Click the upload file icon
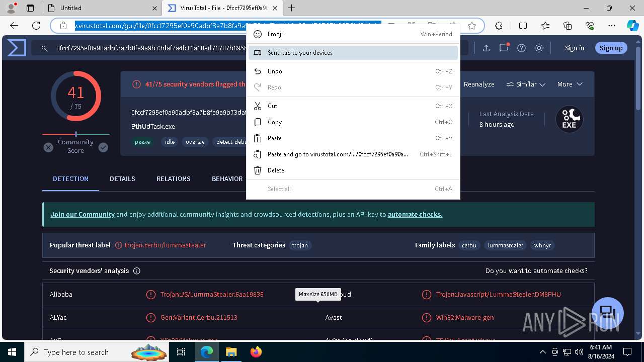Screen dimensions: 644x362 tap(486, 48)
